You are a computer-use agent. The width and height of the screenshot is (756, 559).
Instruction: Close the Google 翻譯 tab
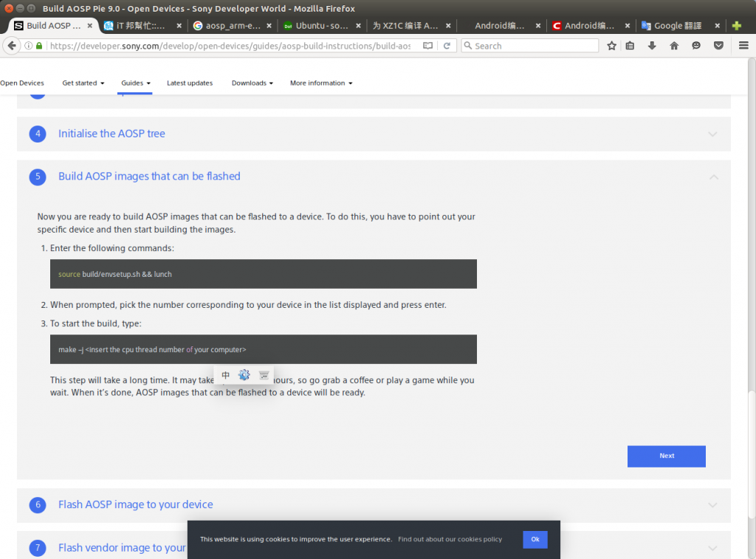(x=718, y=26)
